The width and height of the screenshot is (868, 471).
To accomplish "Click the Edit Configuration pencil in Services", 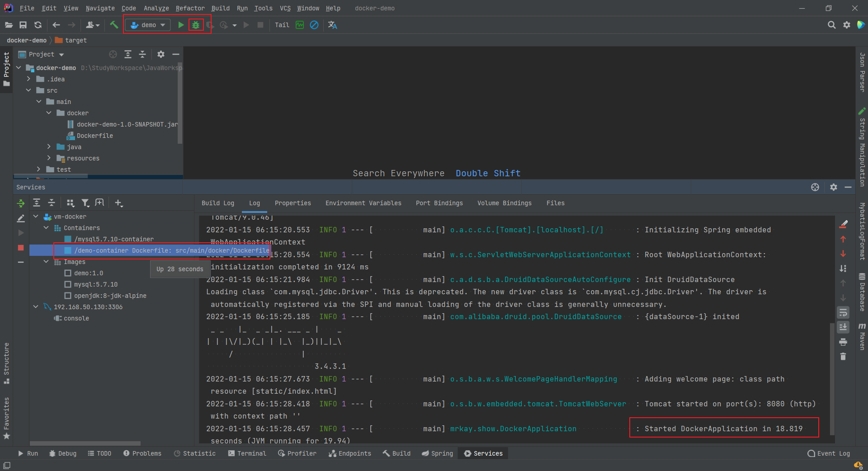I will [21, 219].
